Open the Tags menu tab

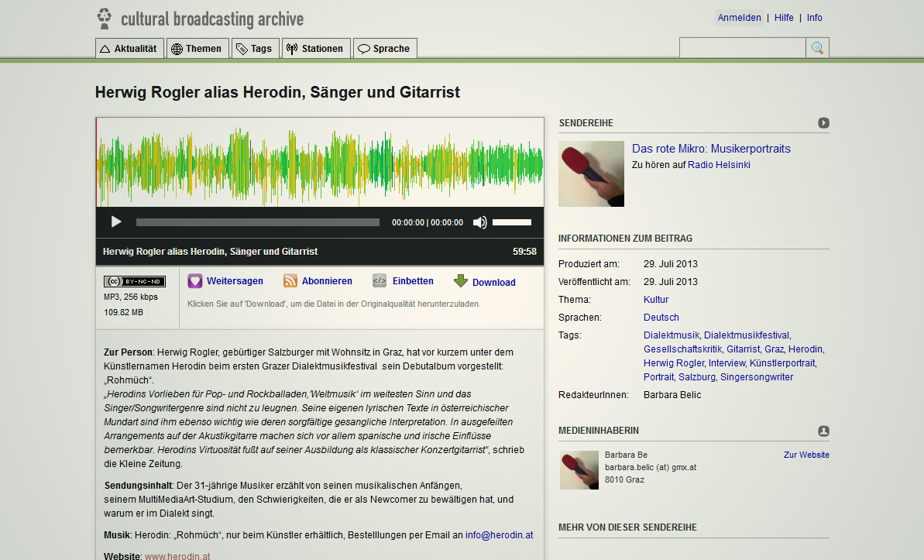pyautogui.click(x=255, y=48)
